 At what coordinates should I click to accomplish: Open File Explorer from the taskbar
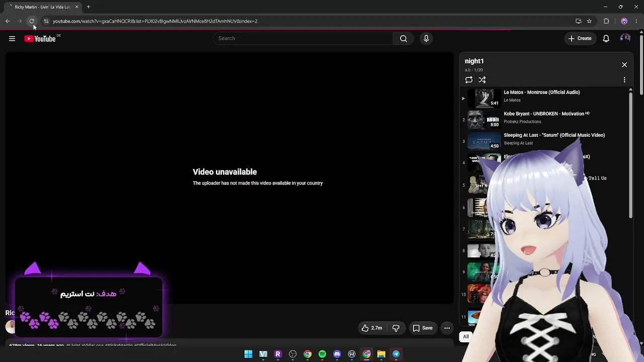point(381,354)
